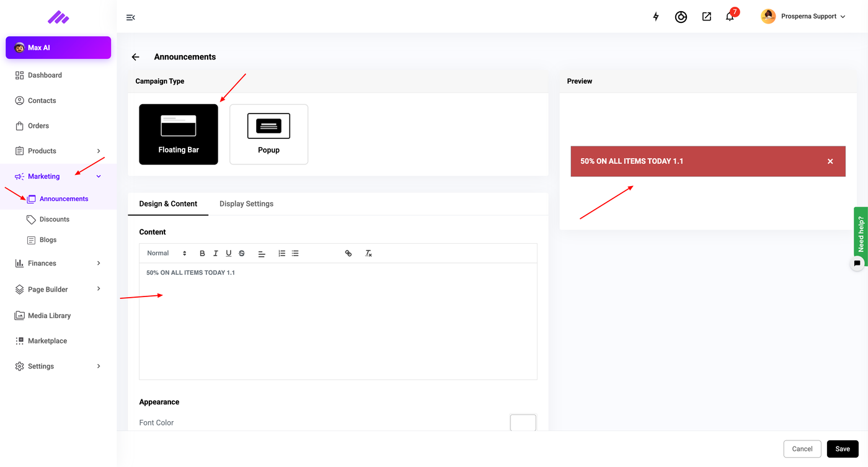Save the announcement
Image resolution: width=868 pixels, height=467 pixels.
[843, 449]
